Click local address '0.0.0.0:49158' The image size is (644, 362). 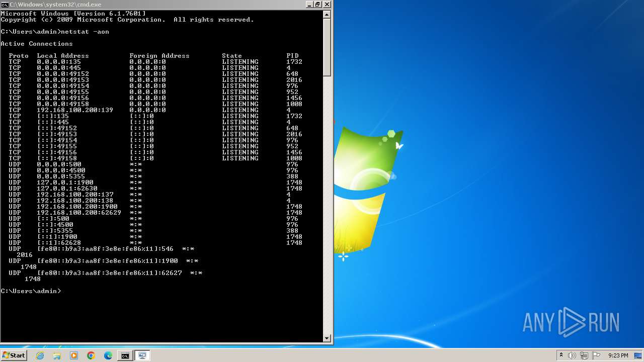(x=63, y=104)
